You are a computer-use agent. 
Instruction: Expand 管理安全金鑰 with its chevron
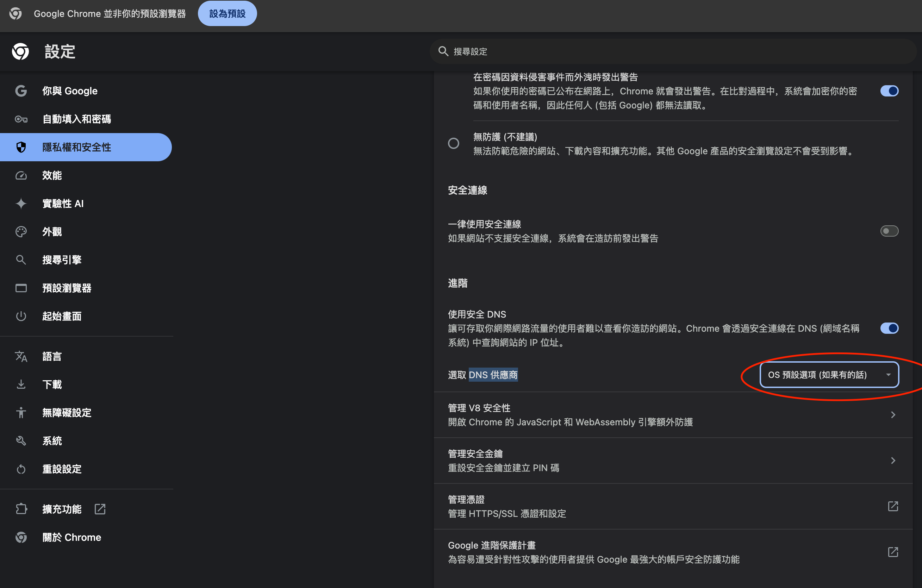(x=893, y=461)
